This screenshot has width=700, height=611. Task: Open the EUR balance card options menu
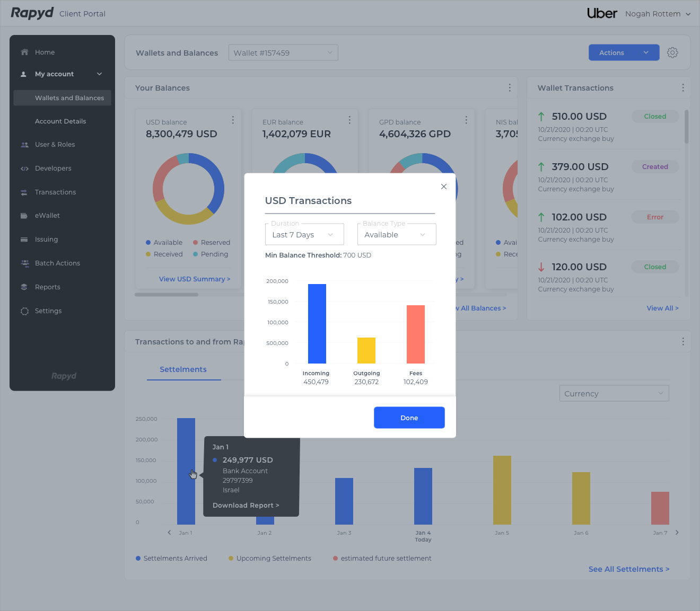(x=349, y=120)
